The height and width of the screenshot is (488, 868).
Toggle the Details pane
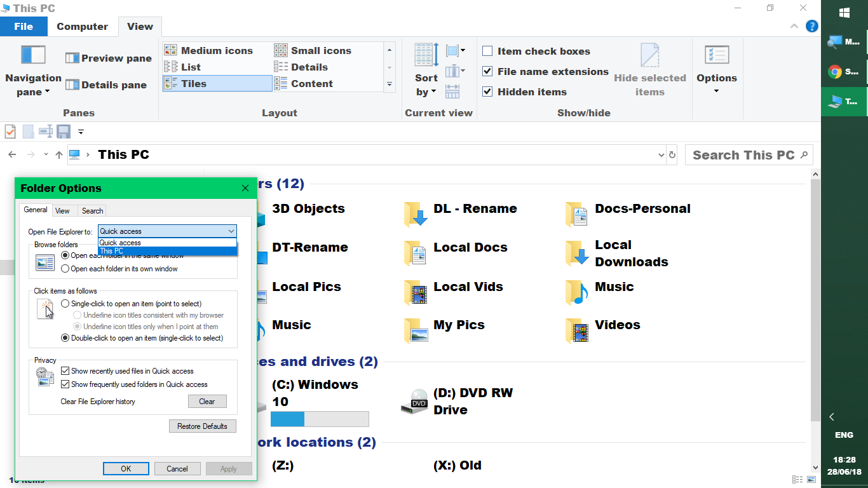pyautogui.click(x=106, y=85)
